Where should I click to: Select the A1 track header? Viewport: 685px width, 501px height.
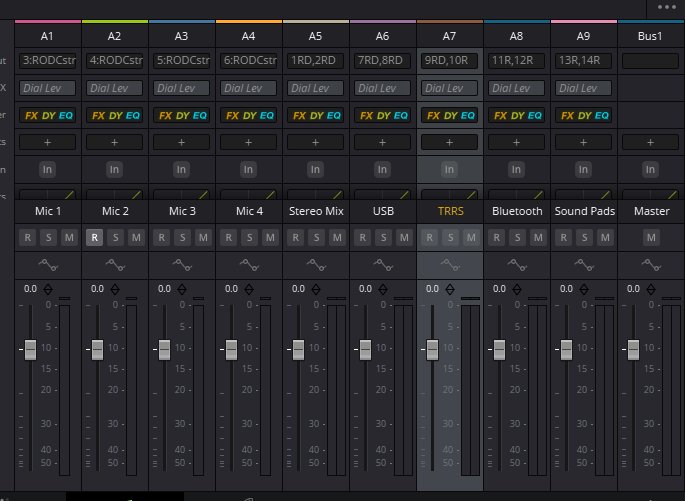(48, 36)
